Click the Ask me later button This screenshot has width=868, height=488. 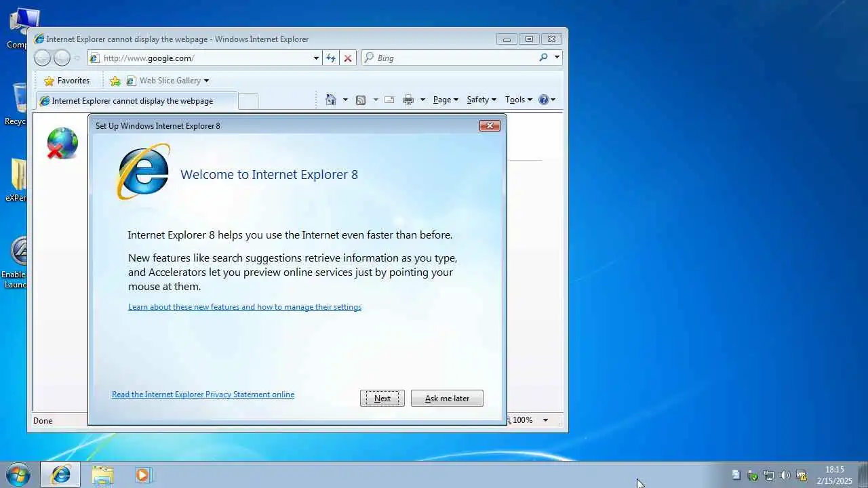[x=447, y=399]
